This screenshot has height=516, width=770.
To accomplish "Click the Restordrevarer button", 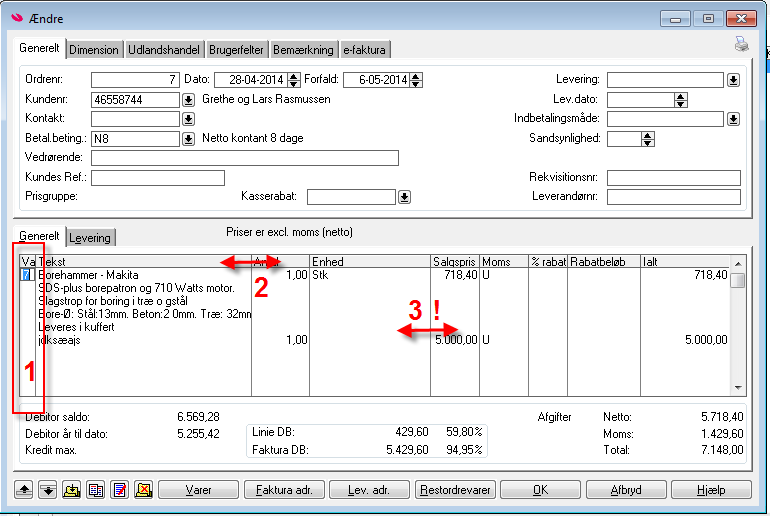I will [455, 489].
